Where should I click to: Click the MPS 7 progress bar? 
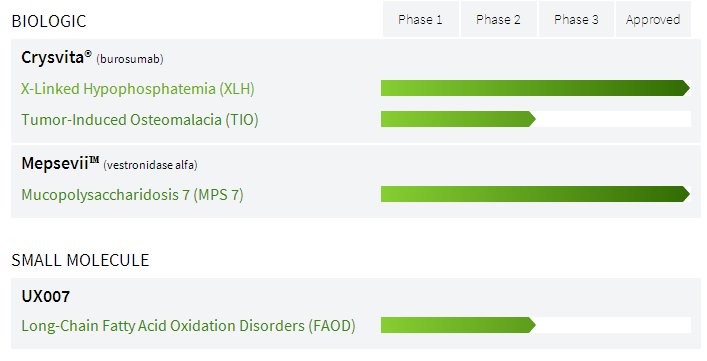[535, 194]
